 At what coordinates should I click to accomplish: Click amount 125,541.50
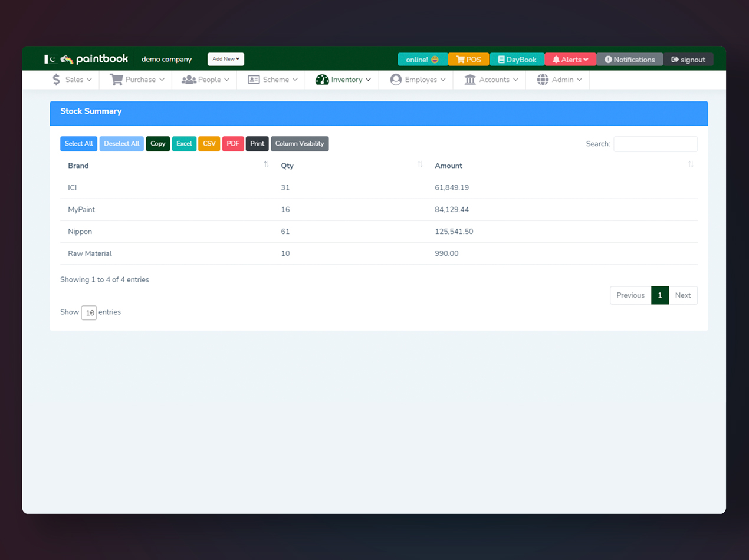pos(454,232)
